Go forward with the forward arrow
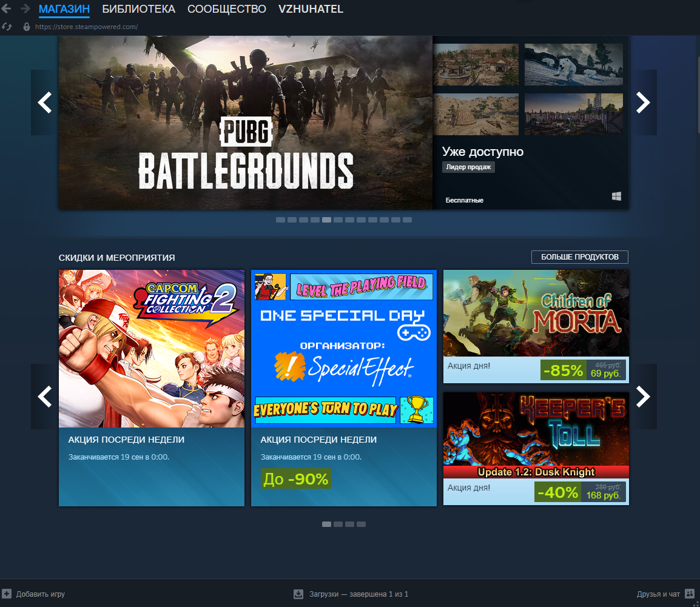 point(25,8)
